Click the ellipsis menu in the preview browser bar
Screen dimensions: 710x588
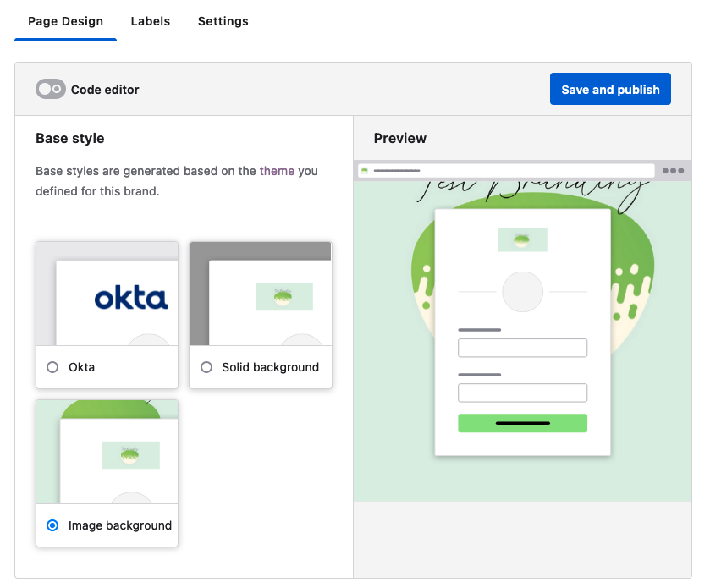[x=673, y=170]
